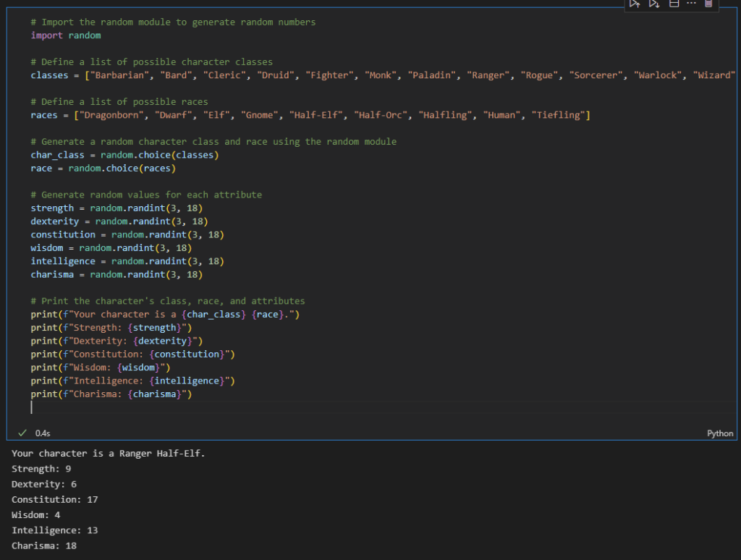Click the 0.4s execution time label
741x560 pixels.
click(x=43, y=433)
